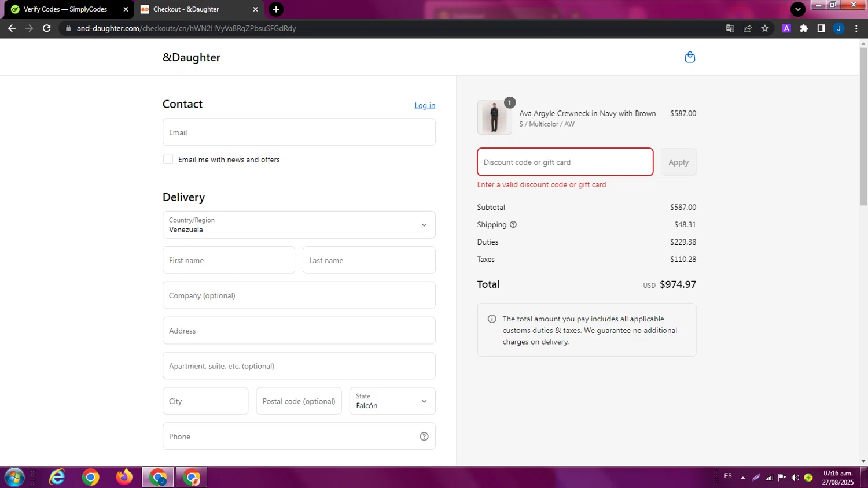The height and width of the screenshot is (488, 868).
Task: Open the extensions puzzle icon
Action: (804, 28)
